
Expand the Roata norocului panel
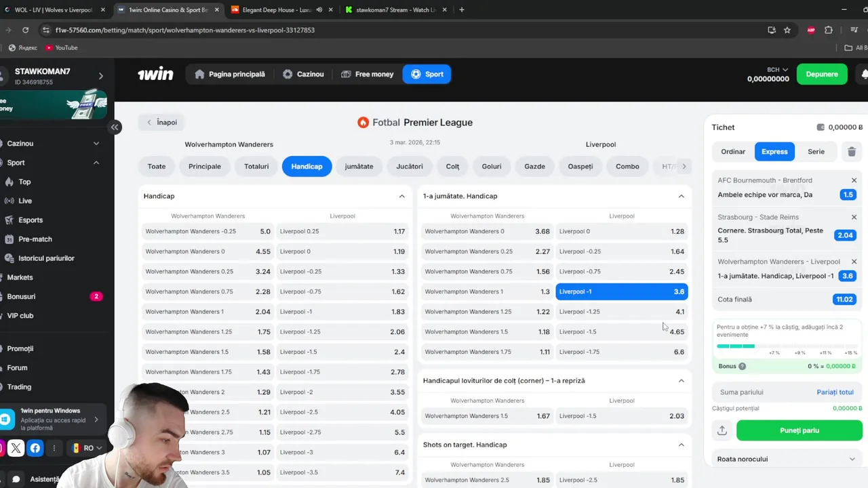[852, 459]
